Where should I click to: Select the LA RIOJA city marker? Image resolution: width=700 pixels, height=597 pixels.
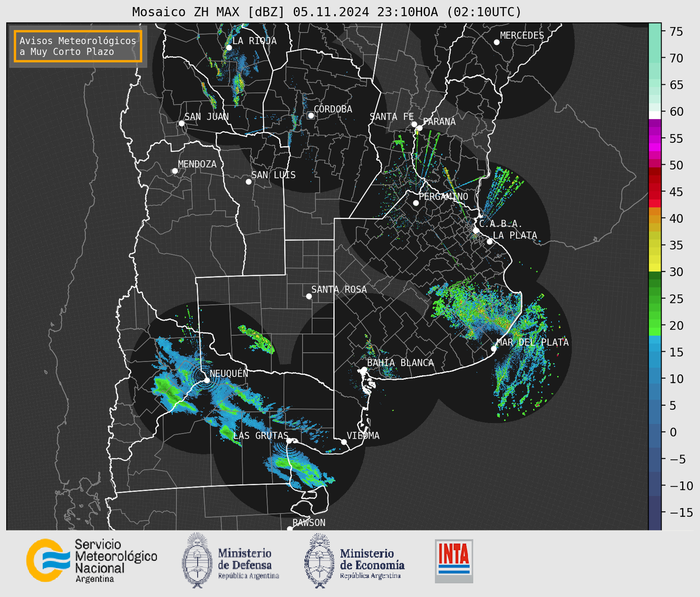(x=229, y=48)
